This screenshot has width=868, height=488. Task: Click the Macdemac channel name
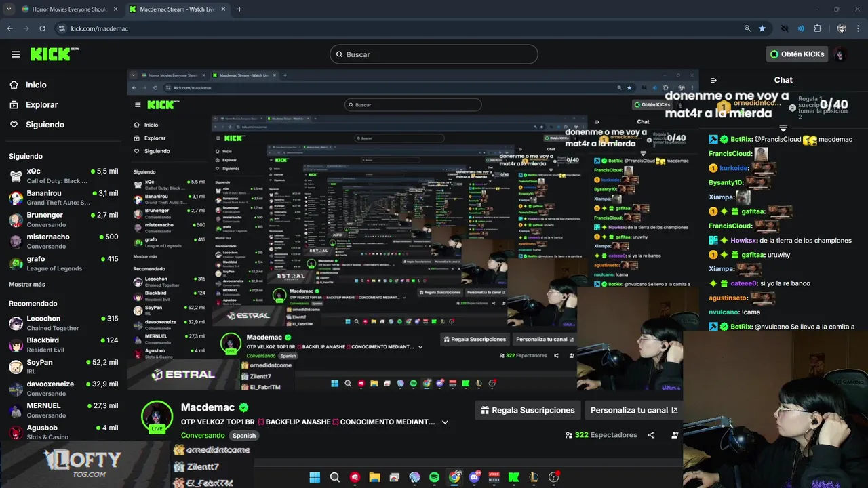click(208, 407)
